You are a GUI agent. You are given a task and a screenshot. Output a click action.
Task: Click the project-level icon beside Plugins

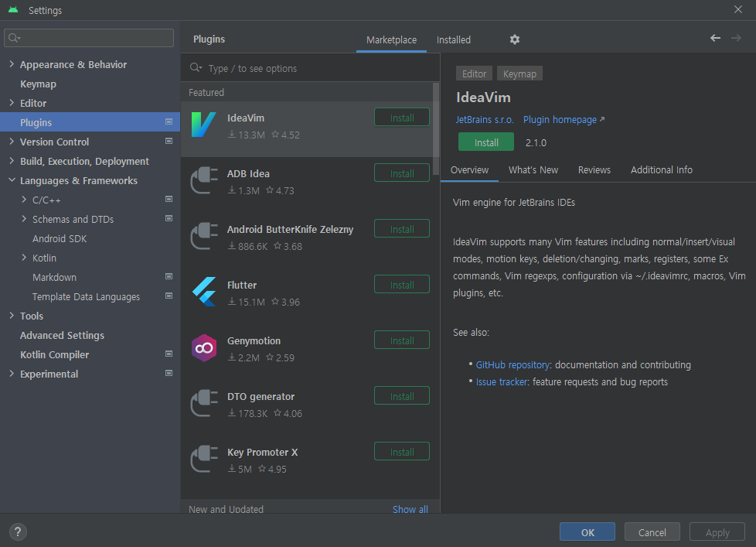[x=169, y=121]
